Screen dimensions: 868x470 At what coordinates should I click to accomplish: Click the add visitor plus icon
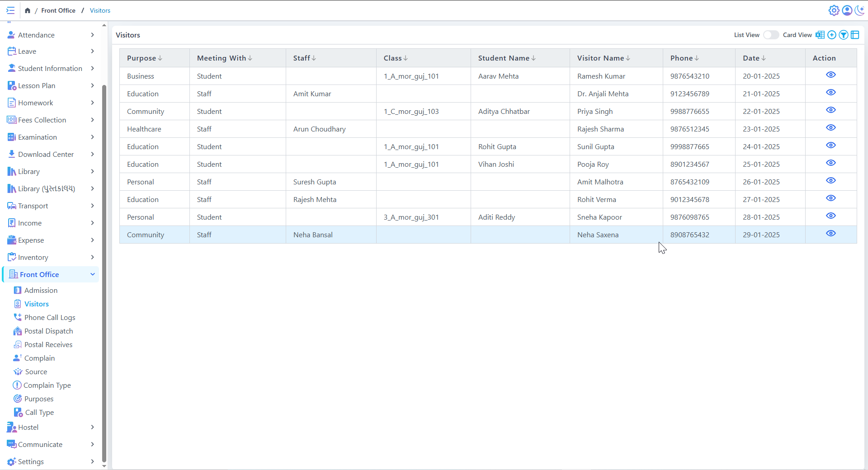832,35
